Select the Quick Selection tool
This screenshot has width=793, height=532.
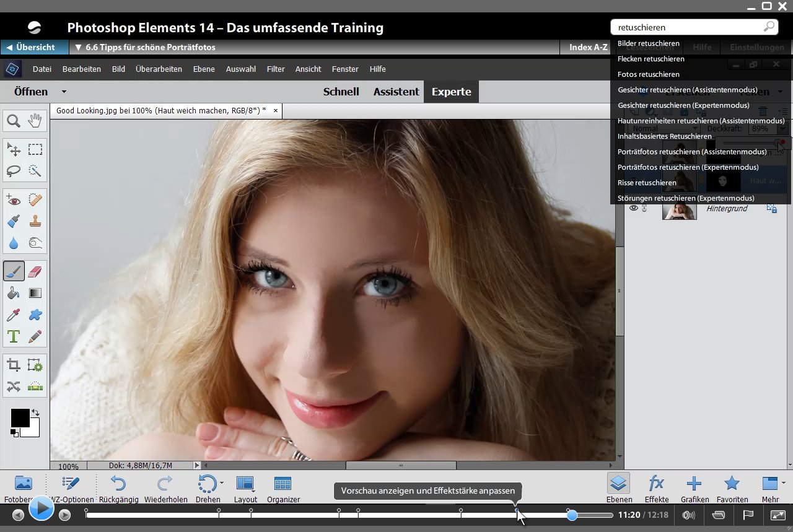click(35, 171)
